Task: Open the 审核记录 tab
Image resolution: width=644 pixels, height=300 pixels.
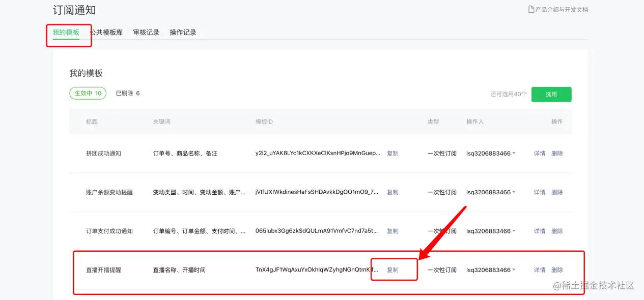Action: (x=146, y=33)
